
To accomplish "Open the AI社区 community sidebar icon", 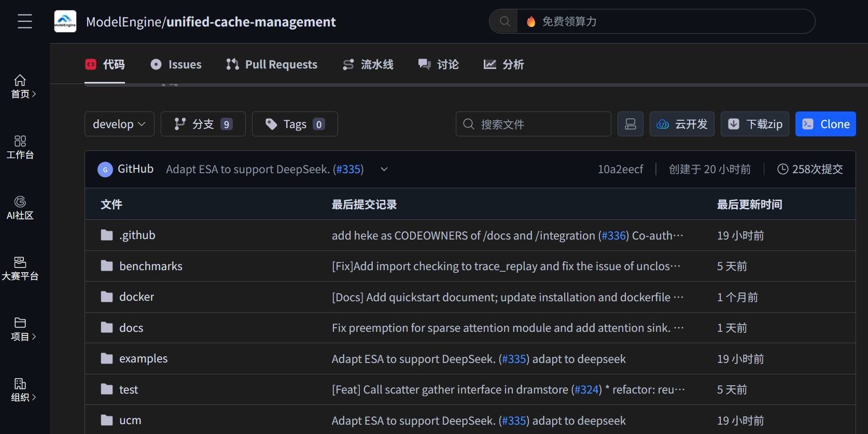I will tap(20, 207).
